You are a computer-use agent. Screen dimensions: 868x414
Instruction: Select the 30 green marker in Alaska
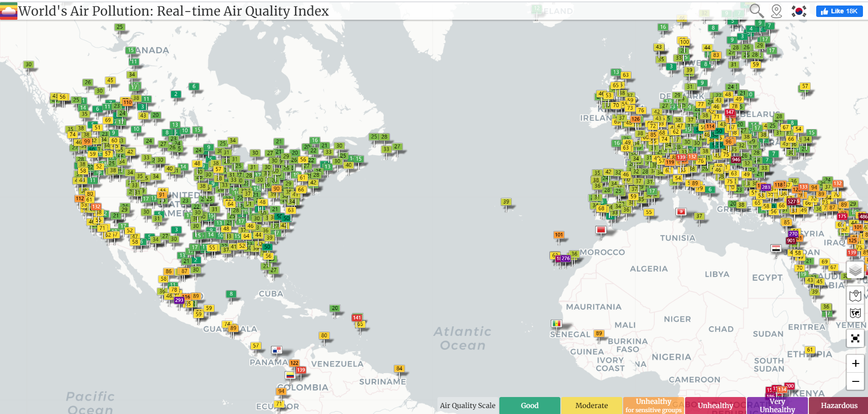(28, 64)
